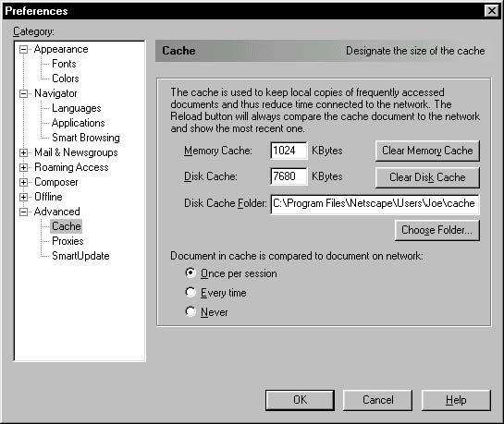Expand the Offline category
The width and height of the screenshot is (504, 424).
click(23, 197)
